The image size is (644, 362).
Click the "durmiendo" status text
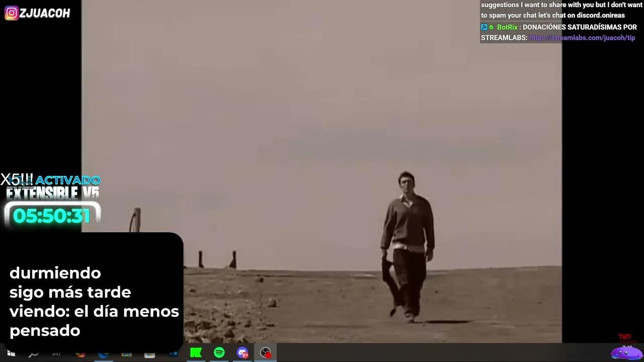(x=55, y=273)
